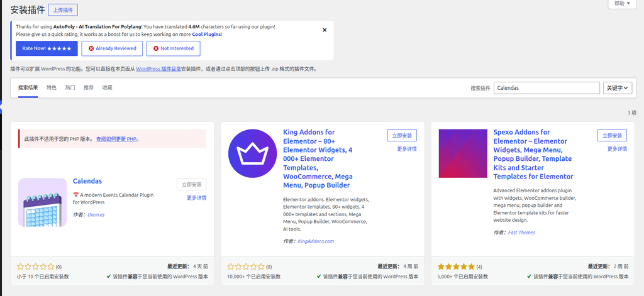
Task: Open the Cool Plugins link
Action: coord(206,34)
